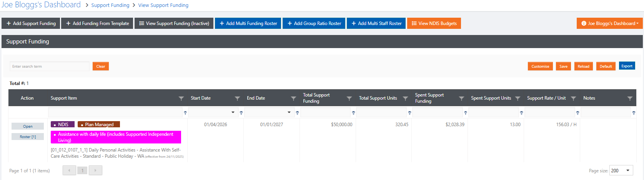Screen dimensions: 644x180
Task: Open the support funding record
Action: pyautogui.click(x=28, y=126)
